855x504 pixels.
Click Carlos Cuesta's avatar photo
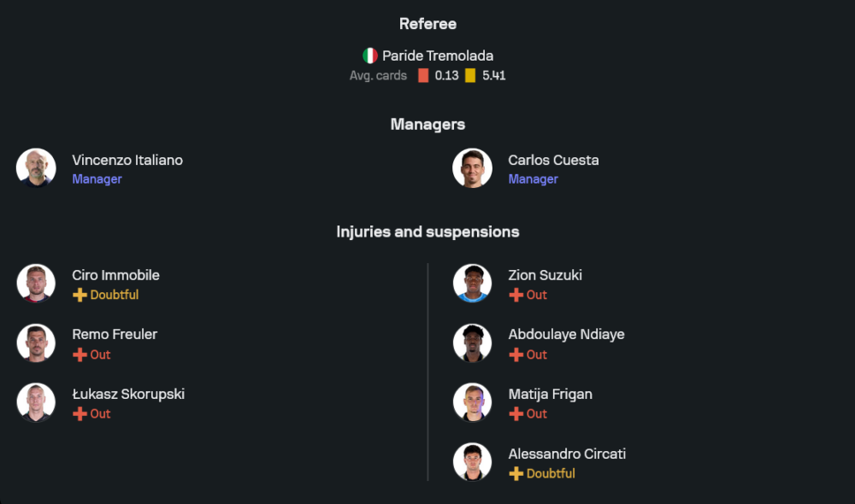[472, 167]
